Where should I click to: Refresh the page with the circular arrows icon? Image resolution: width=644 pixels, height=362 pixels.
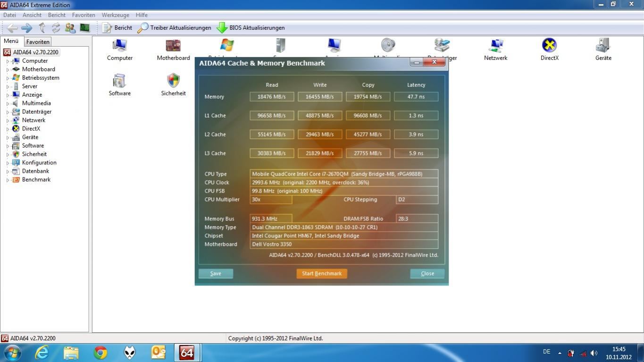click(56, 28)
